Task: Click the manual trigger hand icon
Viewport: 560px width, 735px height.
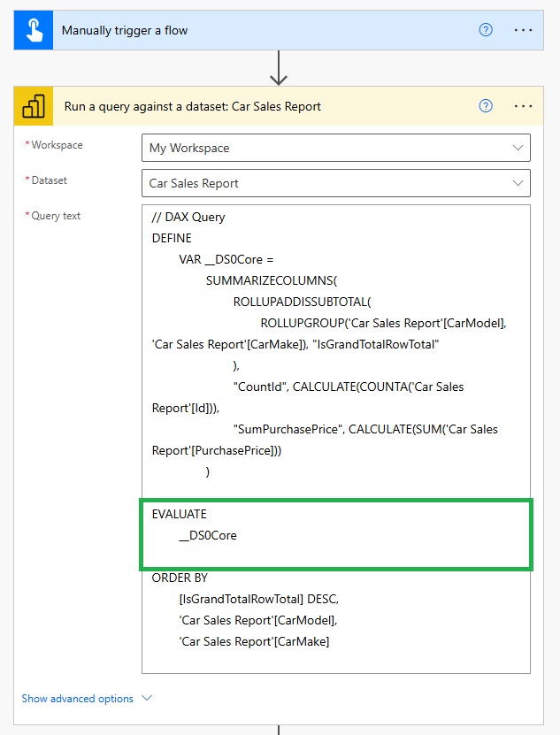Action: point(34,30)
